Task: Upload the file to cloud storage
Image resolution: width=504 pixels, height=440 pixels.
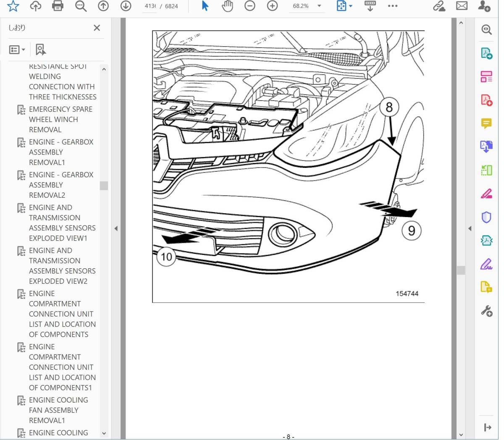Action: [36, 6]
